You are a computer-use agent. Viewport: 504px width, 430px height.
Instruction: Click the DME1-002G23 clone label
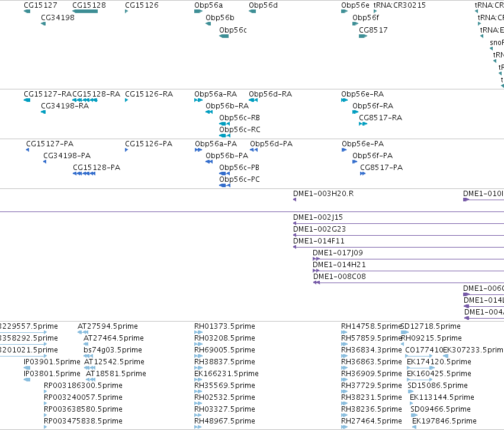(319, 229)
